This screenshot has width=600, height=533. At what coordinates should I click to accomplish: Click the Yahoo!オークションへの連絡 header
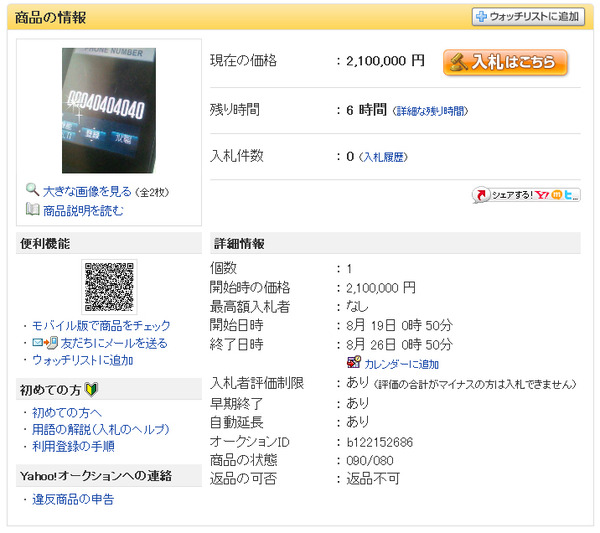tap(109, 476)
